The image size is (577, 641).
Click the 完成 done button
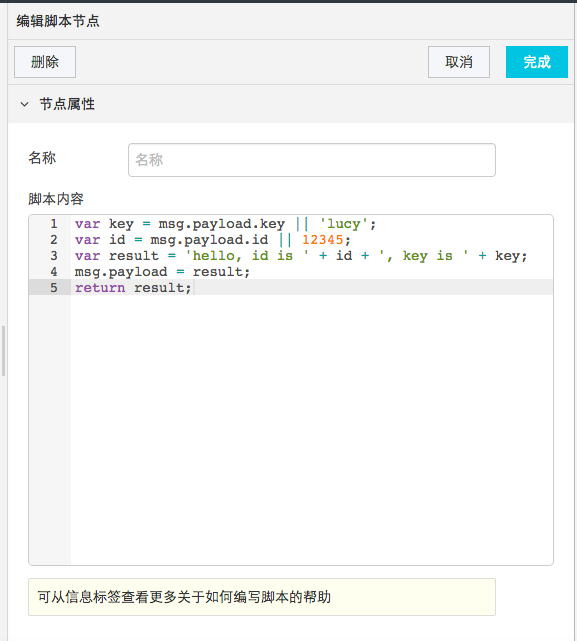click(x=537, y=62)
